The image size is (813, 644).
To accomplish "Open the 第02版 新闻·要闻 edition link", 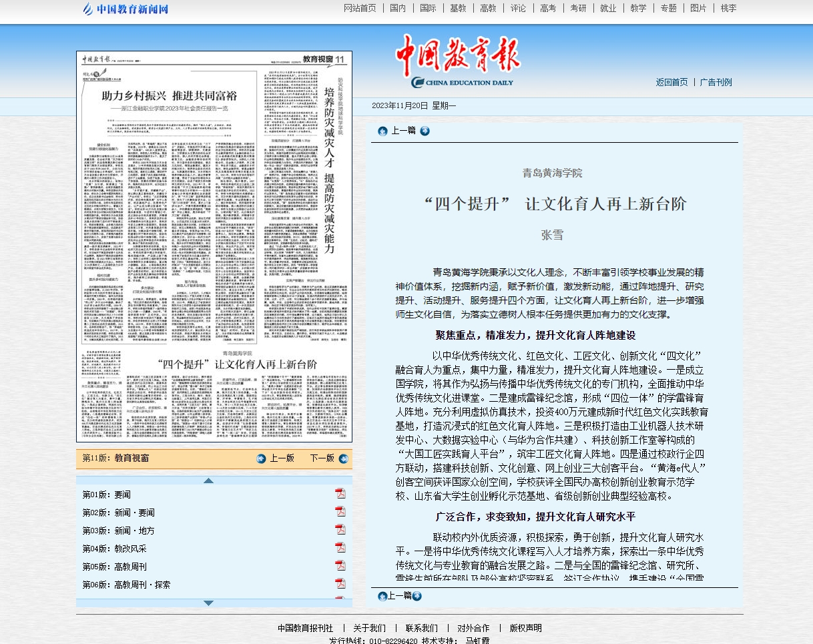I will 118,513.
